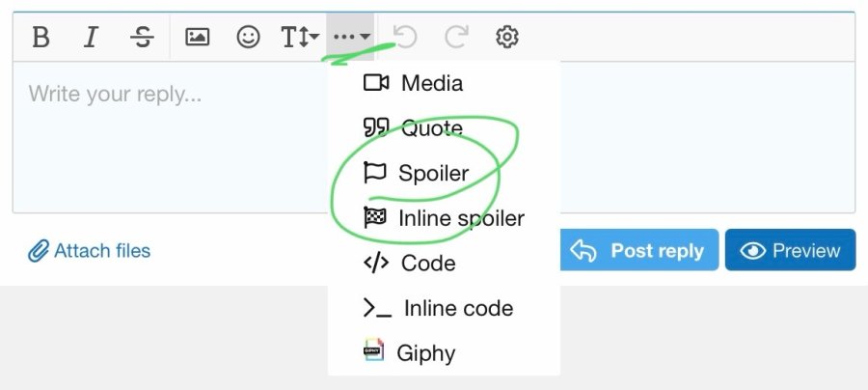Click the Attach files link

(x=89, y=251)
